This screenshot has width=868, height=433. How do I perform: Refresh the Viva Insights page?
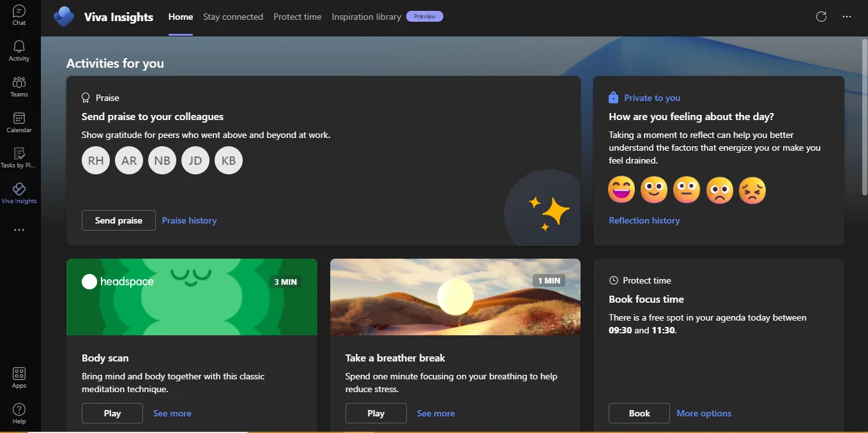pyautogui.click(x=821, y=17)
